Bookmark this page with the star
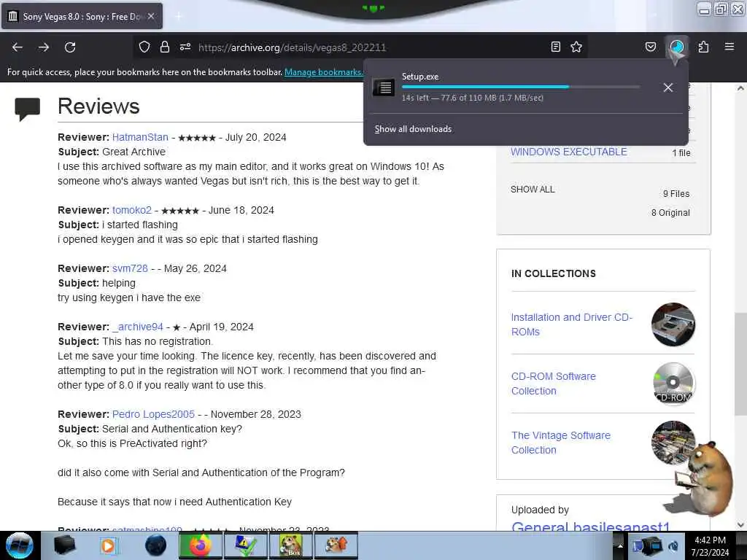Viewport: 747px width, 560px height. (576, 47)
